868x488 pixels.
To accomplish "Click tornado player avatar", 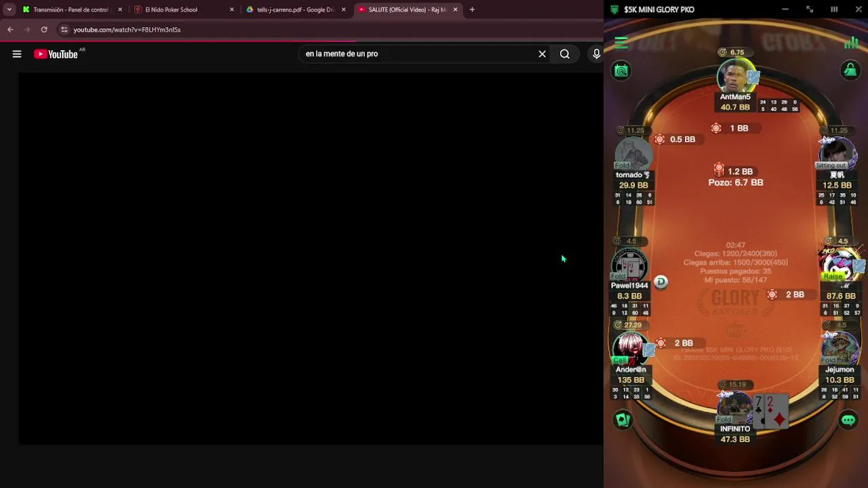I will coord(633,155).
